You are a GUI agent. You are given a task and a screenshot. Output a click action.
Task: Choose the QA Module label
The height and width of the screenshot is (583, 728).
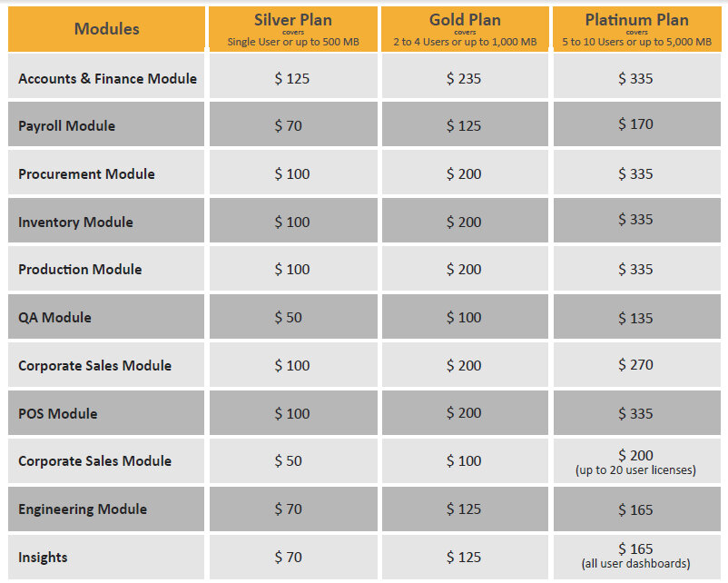coord(54,318)
